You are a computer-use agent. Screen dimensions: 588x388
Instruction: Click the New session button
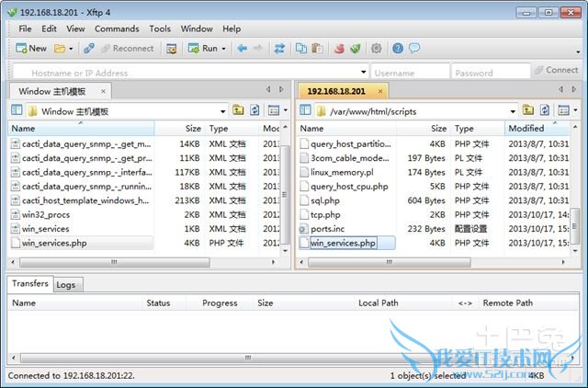click(x=31, y=49)
